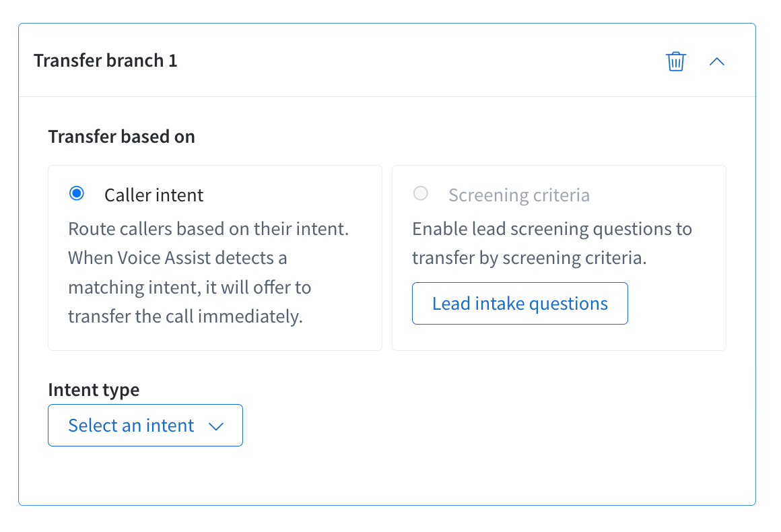Image resolution: width=781 pixels, height=532 pixels.
Task: Click the Transfer branch 1 heading
Action: [x=106, y=61]
